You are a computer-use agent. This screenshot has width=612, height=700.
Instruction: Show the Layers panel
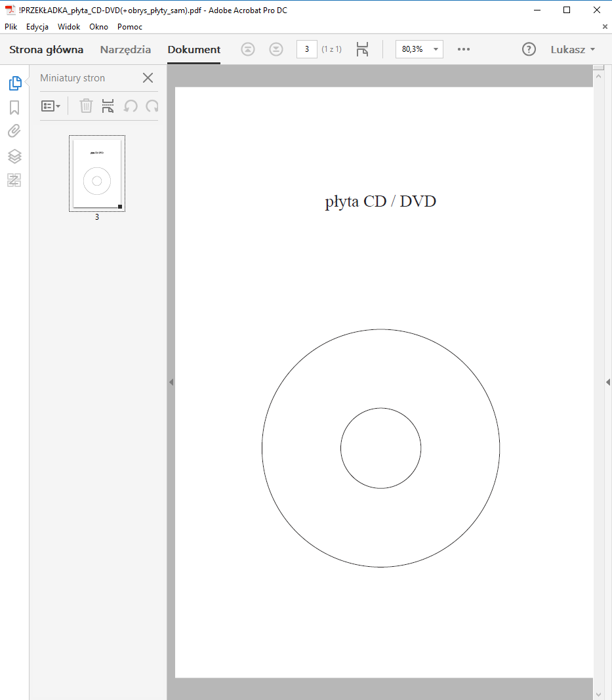14,156
